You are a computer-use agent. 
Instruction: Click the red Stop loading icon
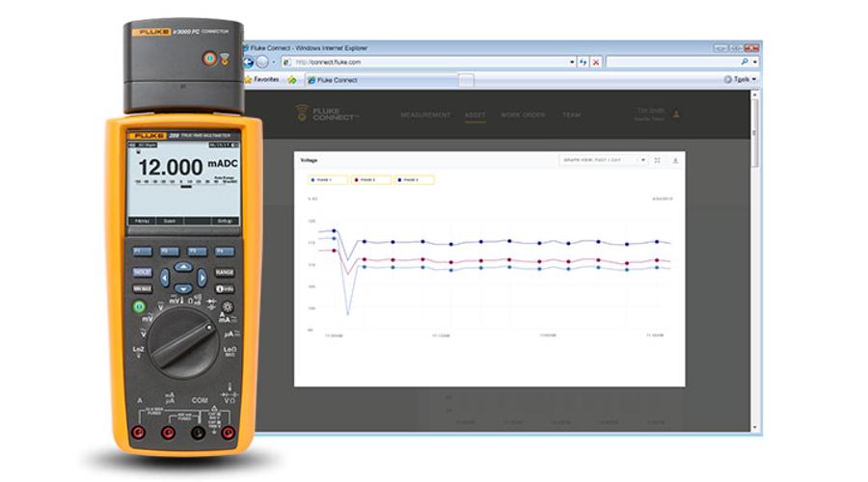coord(596,62)
